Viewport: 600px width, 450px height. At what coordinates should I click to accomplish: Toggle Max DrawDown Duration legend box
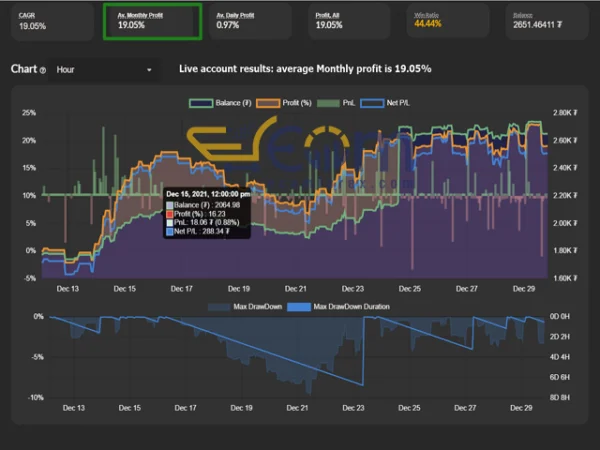point(302,306)
